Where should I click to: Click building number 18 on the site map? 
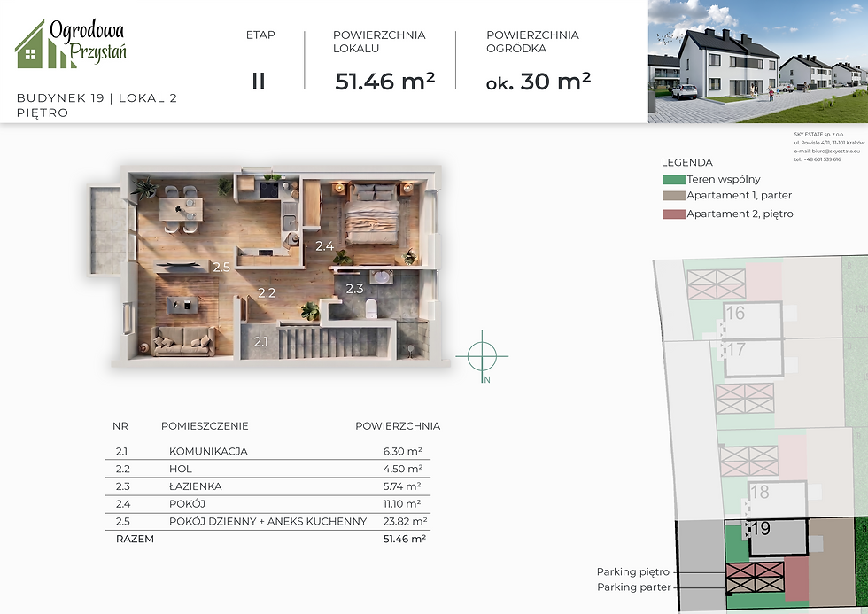coord(759,492)
